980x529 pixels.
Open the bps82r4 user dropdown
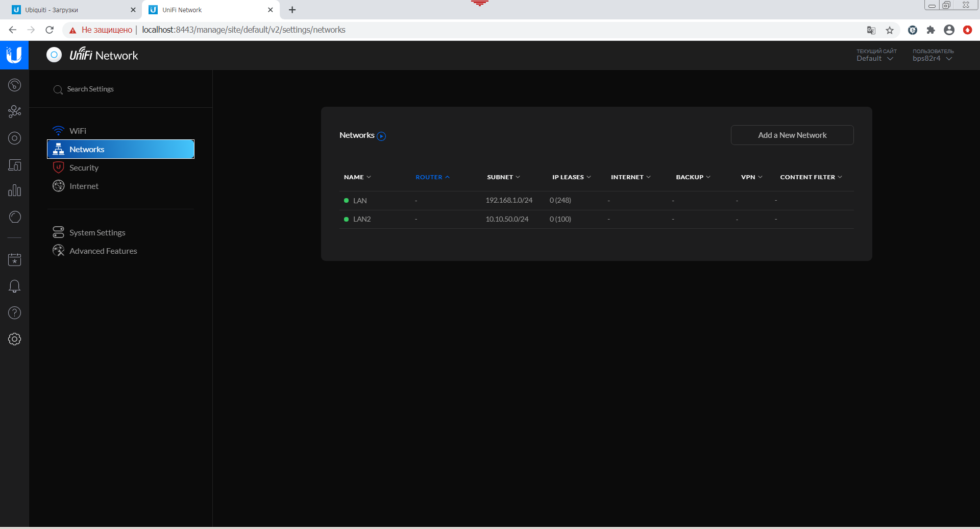tap(933, 58)
